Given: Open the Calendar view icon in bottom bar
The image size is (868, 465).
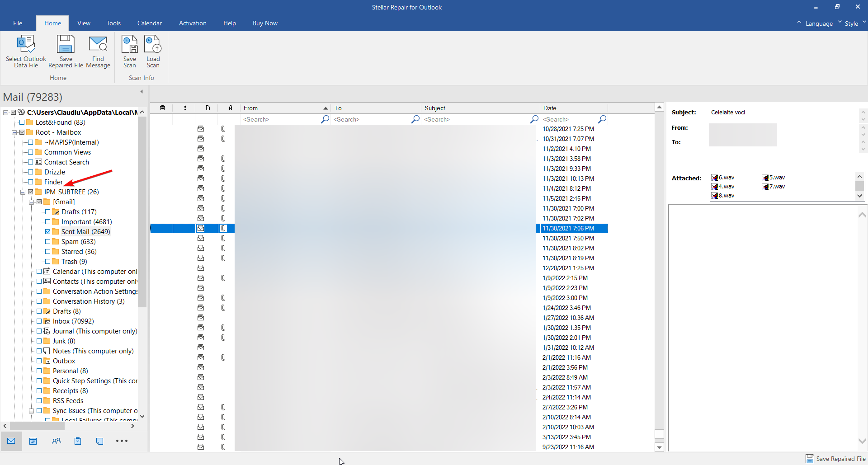Looking at the screenshot, I should [33, 441].
